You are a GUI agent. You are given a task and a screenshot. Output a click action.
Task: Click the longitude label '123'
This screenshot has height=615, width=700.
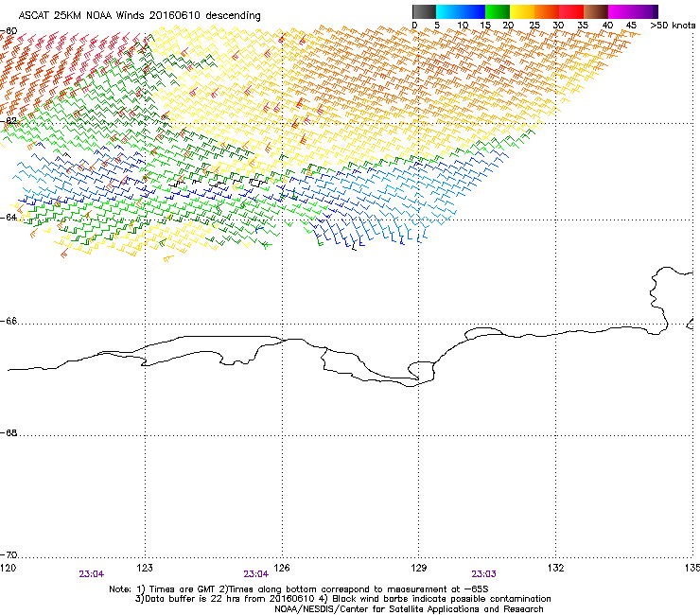point(145,568)
